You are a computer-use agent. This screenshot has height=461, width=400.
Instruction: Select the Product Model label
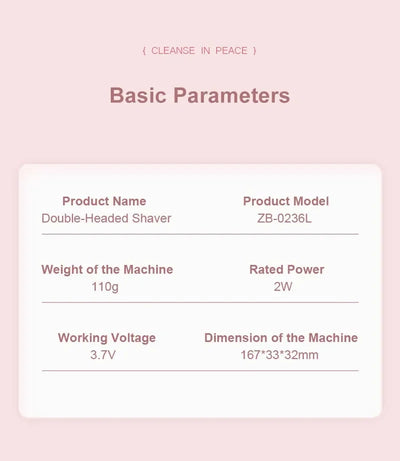(286, 201)
